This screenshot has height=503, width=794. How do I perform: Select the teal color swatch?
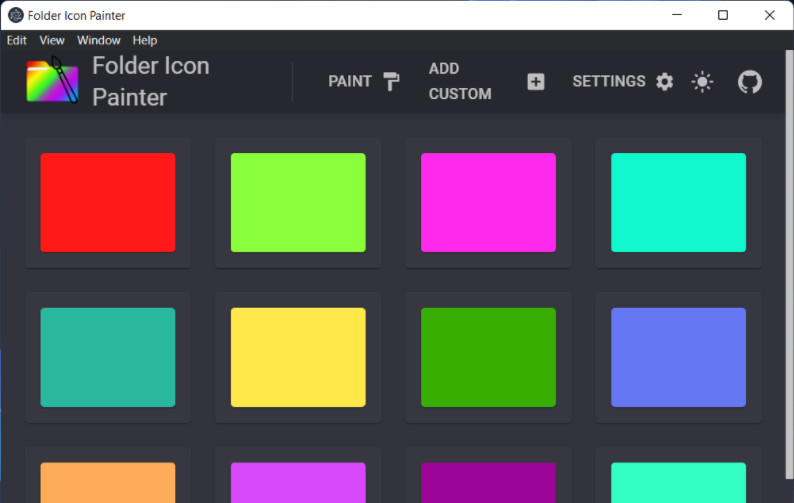click(x=108, y=357)
